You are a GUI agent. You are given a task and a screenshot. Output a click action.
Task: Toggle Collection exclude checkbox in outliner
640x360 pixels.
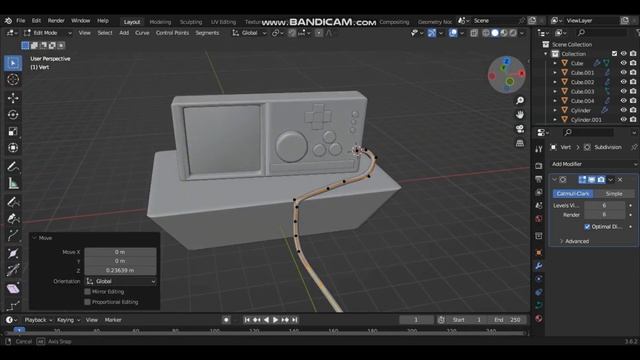click(614, 54)
